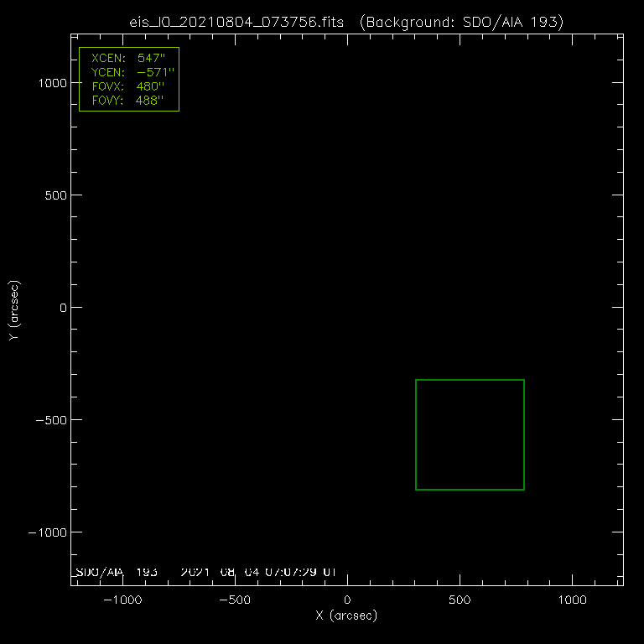Click the "Y (arcsec)" axis label
This screenshot has height=644, width=644.
coord(14,309)
